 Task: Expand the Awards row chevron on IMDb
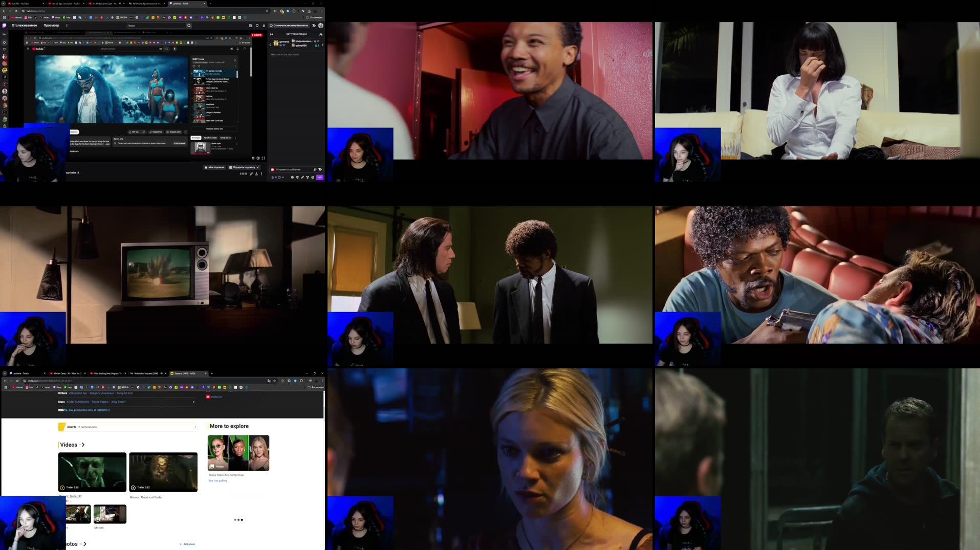click(195, 427)
